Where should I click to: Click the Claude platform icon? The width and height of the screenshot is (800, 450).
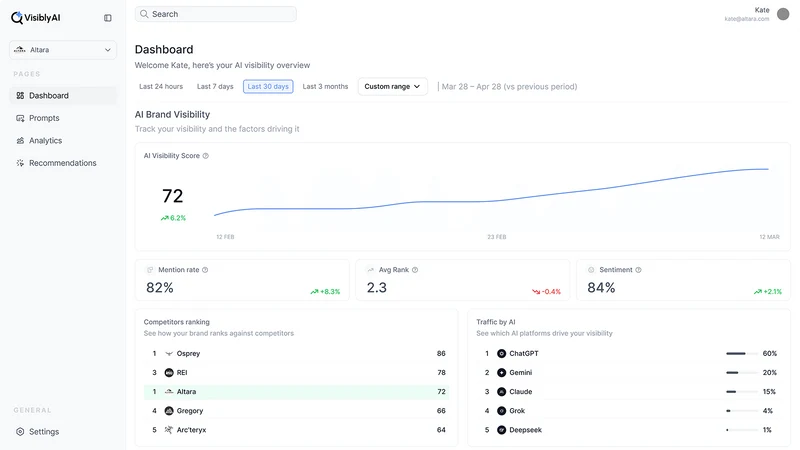point(502,392)
